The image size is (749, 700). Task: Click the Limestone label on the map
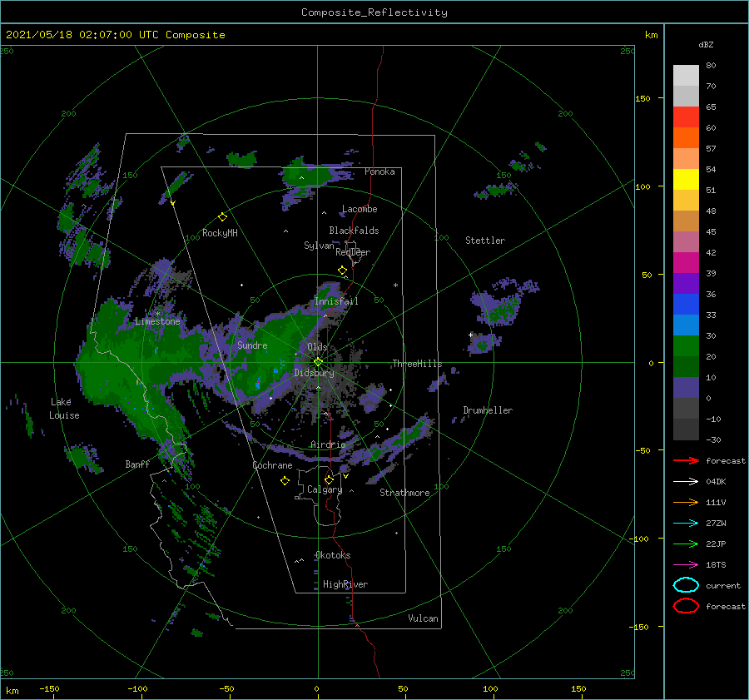(x=157, y=321)
